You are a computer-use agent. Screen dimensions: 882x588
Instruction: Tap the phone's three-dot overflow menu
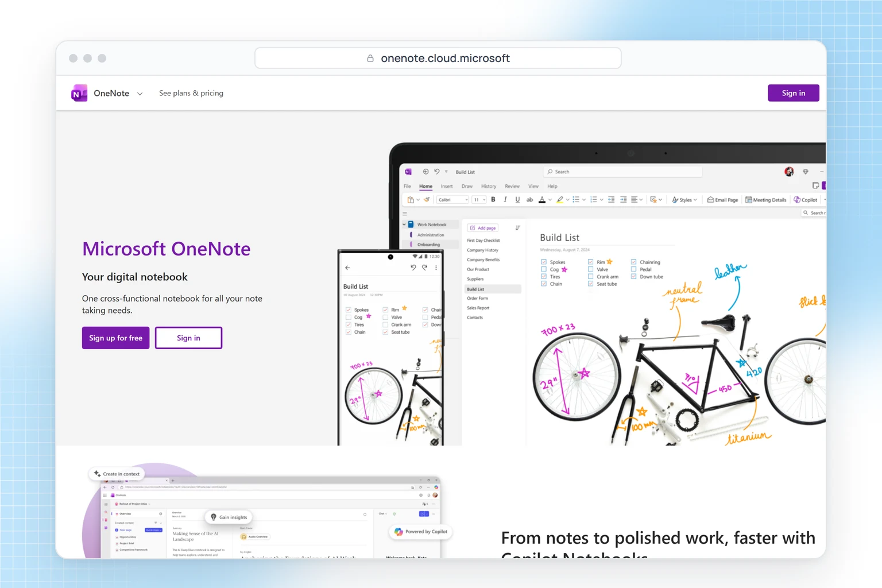coord(436,268)
